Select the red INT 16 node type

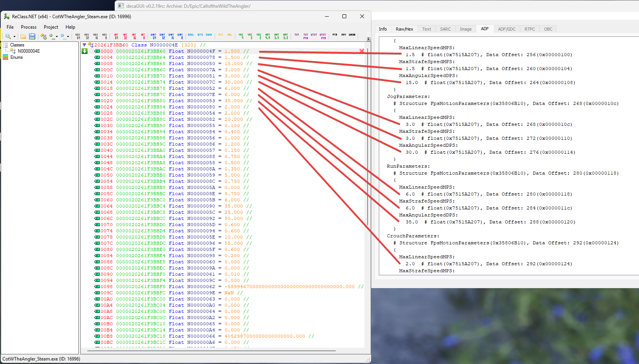tap(134, 36)
